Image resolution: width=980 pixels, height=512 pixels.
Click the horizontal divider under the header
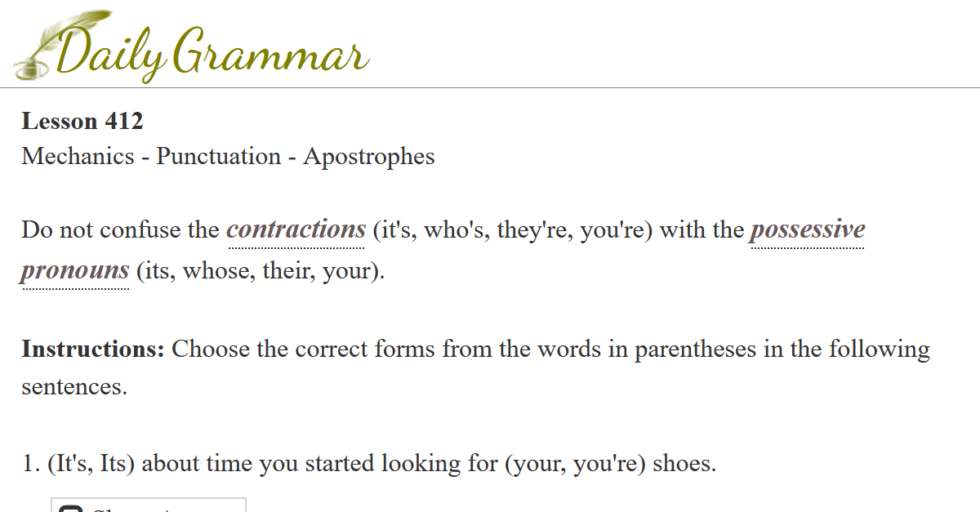(x=490, y=87)
